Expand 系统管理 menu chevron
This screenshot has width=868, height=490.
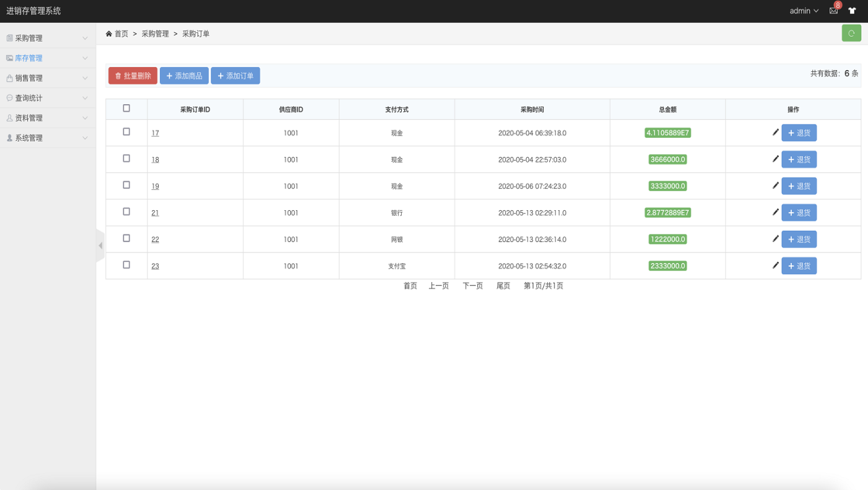[x=85, y=138]
